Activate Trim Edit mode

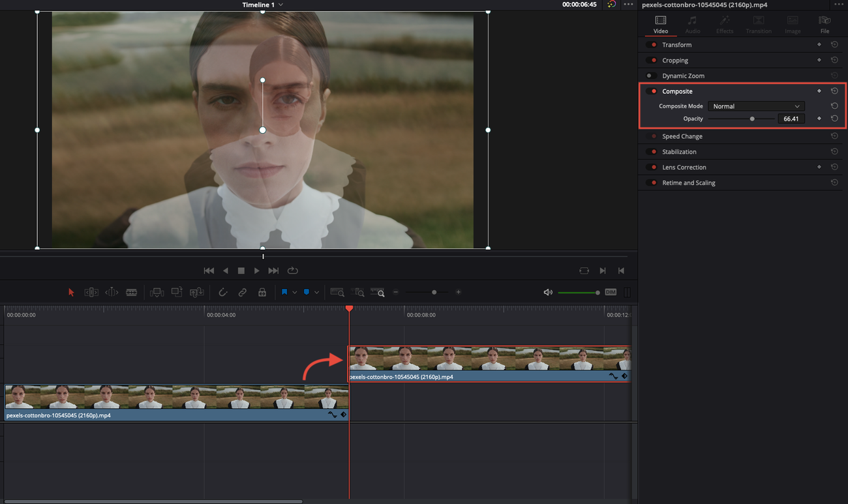pos(91,292)
